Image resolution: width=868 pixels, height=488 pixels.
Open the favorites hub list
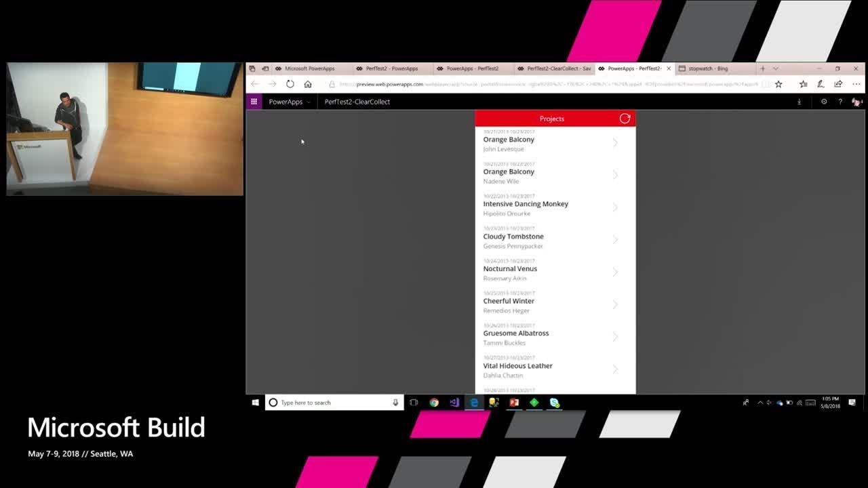click(803, 84)
